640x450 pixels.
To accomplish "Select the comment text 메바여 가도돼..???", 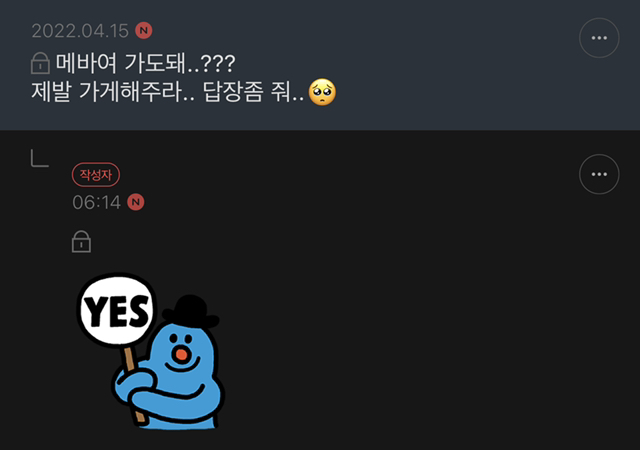I will click(146, 63).
